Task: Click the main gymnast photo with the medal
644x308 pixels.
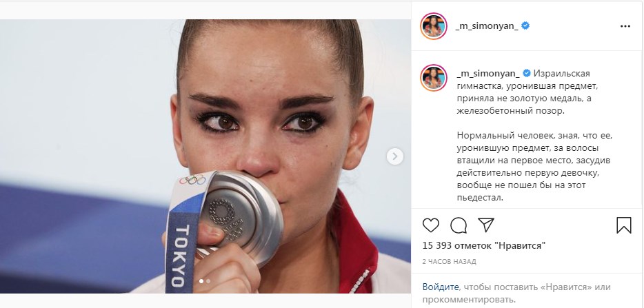Action: pos(205,156)
